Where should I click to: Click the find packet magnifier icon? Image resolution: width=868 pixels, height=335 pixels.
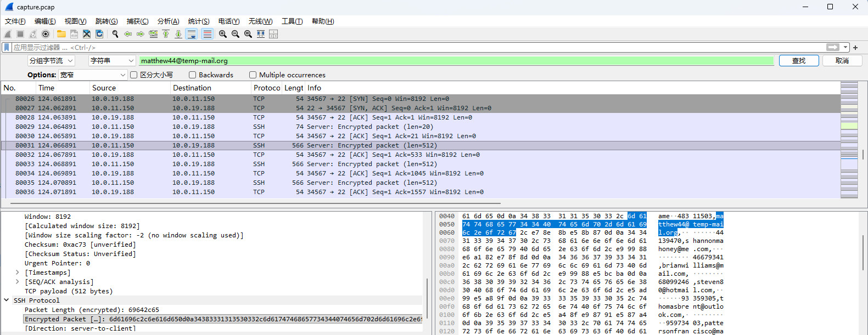click(x=115, y=34)
